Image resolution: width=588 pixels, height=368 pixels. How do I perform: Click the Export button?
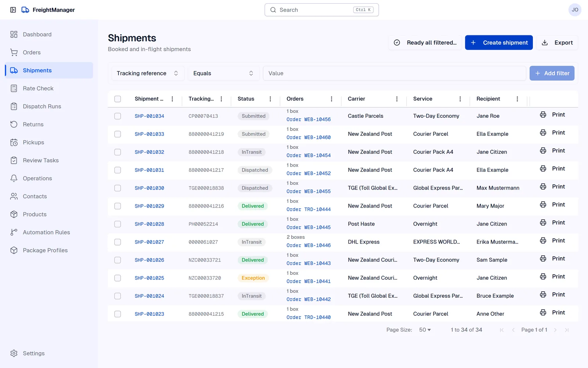pyautogui.click(x=557, y=43)
